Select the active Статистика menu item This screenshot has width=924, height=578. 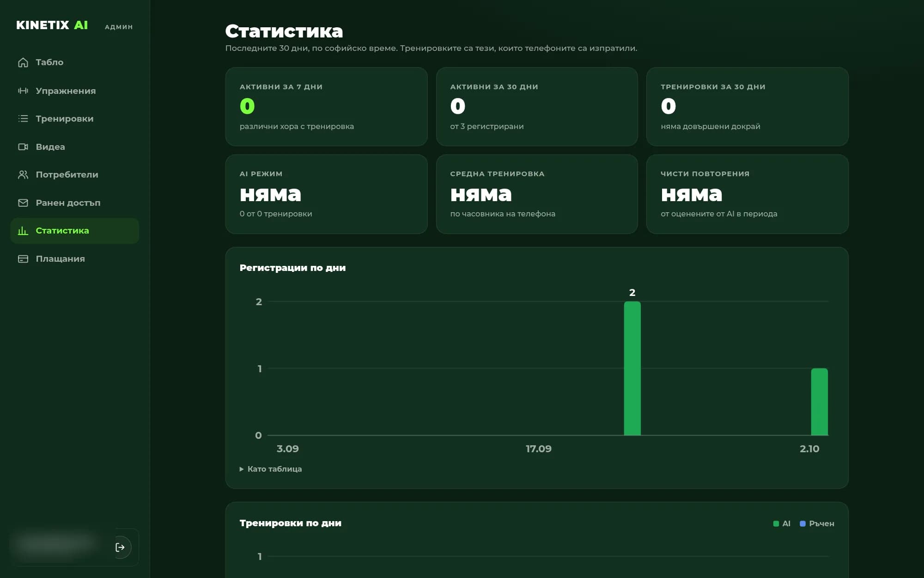(74, 231)
